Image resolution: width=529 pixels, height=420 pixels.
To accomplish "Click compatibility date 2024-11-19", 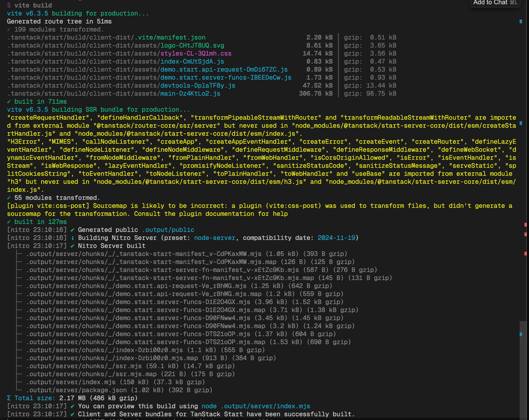I will (x=336, y=238).
